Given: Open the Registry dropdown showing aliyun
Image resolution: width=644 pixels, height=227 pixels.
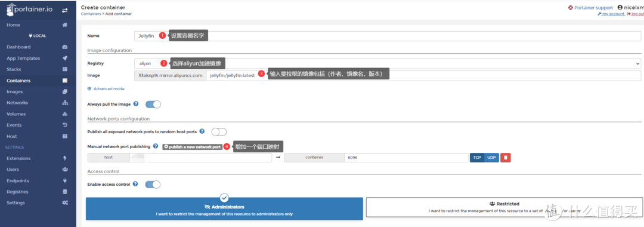Looking at the screenshot, I should [388, 63].
